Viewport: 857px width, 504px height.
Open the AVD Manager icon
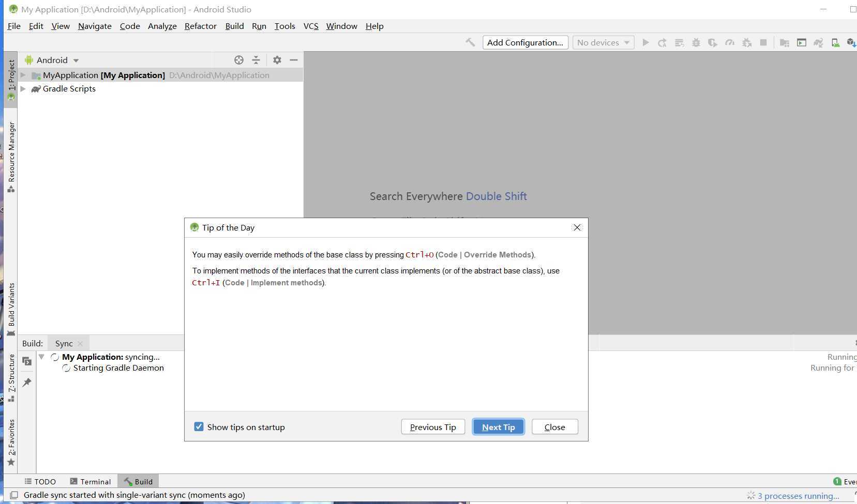835,42
